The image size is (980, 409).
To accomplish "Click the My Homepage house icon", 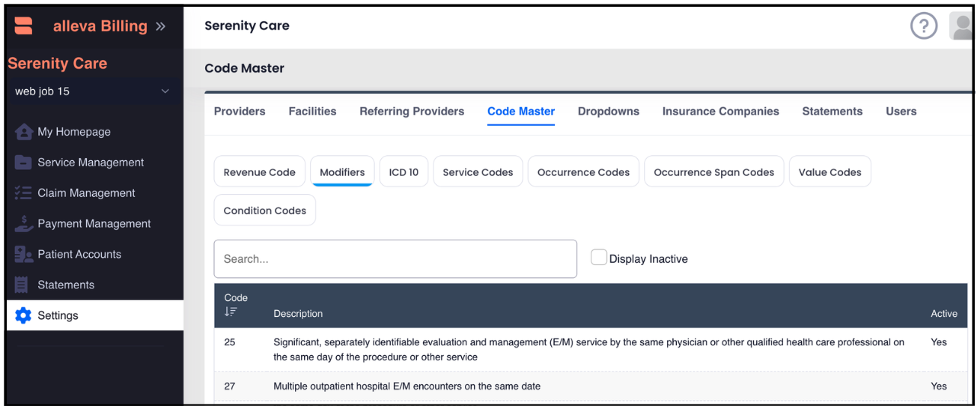I will pos(24,132).
